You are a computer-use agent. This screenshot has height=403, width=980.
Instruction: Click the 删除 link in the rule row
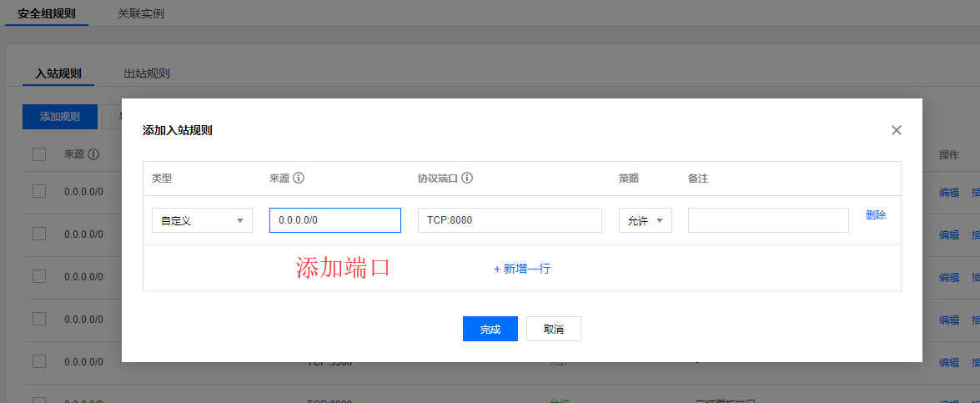[876, 215]
